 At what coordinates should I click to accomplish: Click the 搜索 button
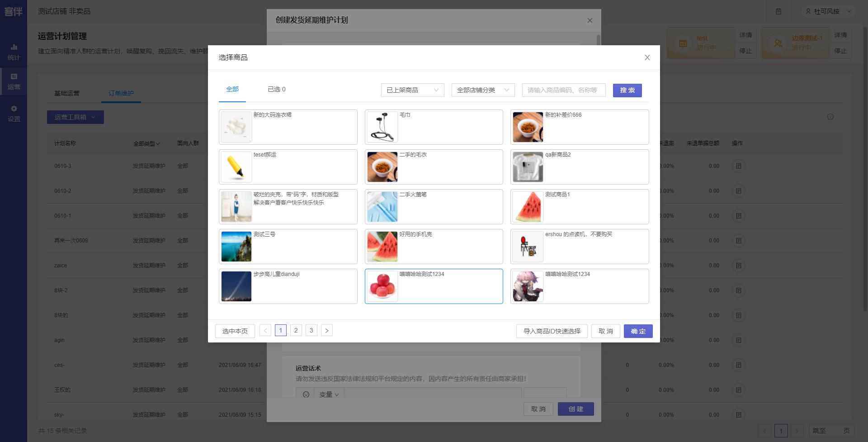627,90
